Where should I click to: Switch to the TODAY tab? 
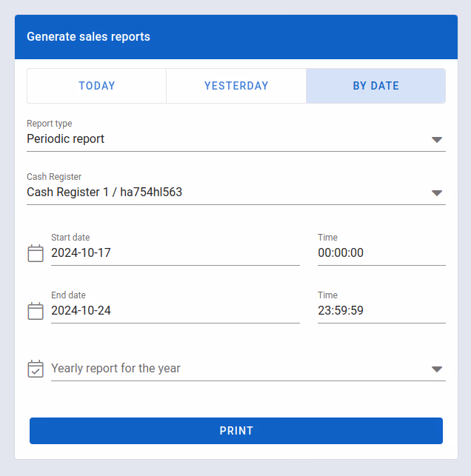click(97, 86)
